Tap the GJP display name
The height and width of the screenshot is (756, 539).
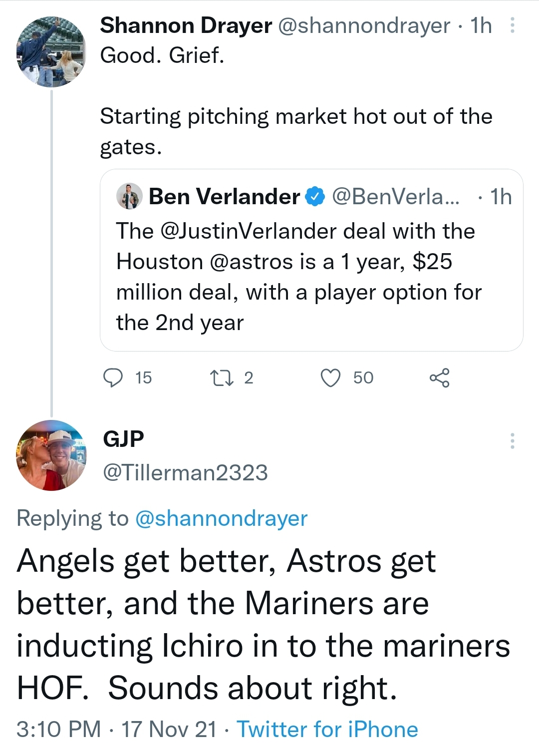123,439
